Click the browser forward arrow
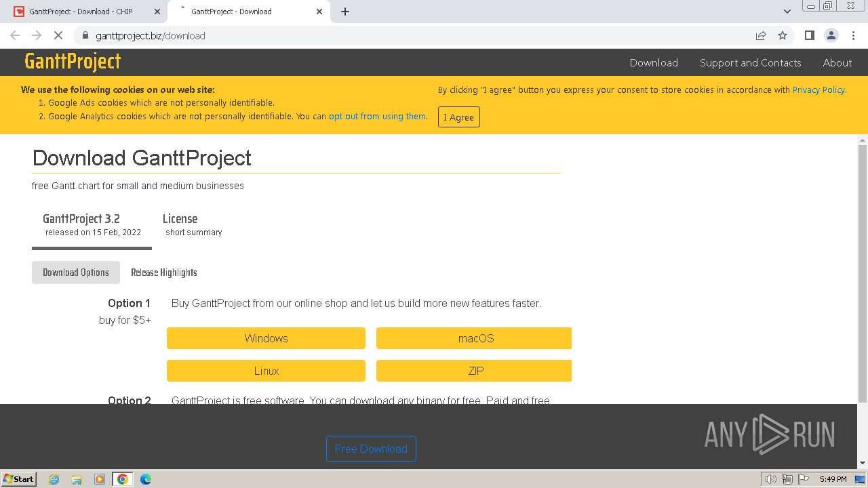 [x=37, y=35]
